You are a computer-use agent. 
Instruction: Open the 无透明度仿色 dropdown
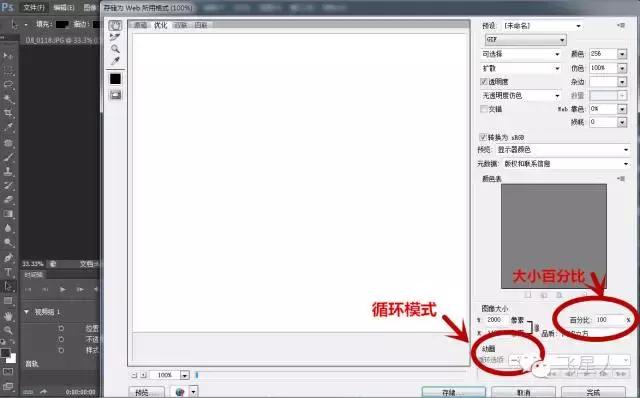click(x=521, y=96)
